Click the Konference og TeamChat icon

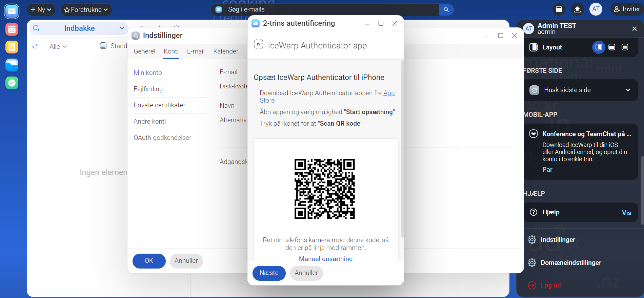(534, 134)
